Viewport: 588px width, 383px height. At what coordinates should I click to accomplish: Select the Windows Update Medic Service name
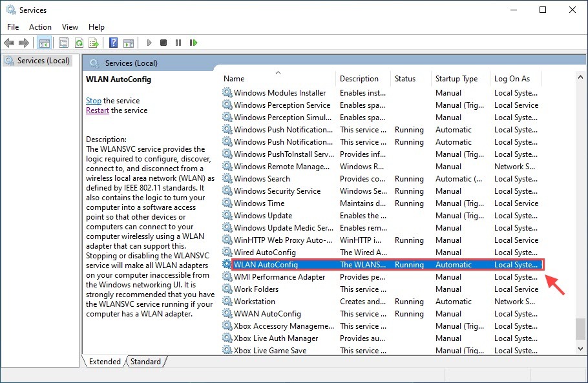pos(284,228)
